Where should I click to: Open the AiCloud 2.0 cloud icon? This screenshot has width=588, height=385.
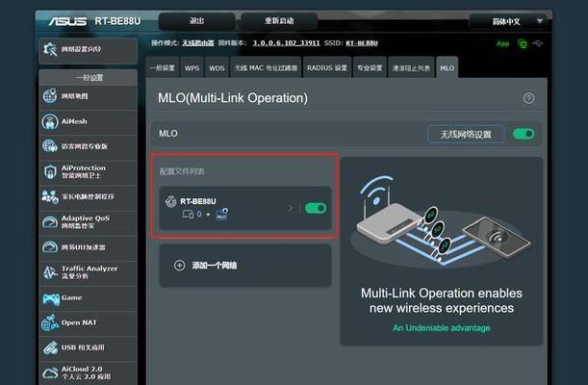tap(50, 373)
